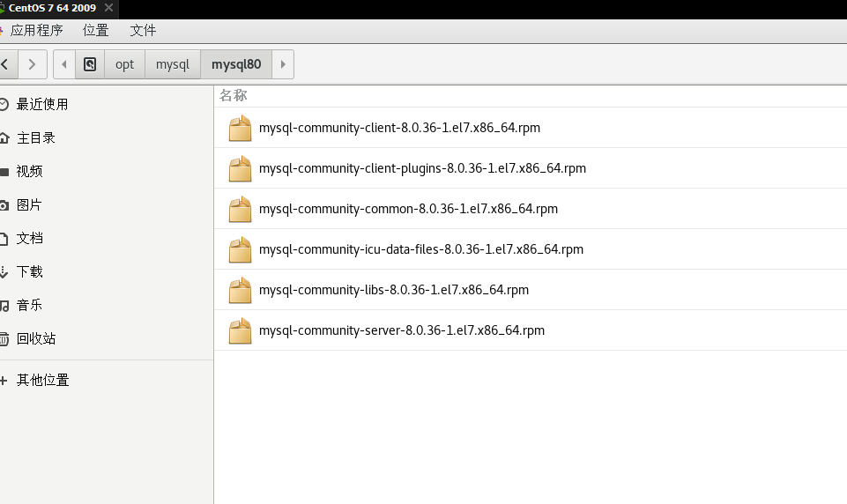This screenshot has width=847, height=504.
Task: Navigate to the opt path segment
Action: pos(125,64)
